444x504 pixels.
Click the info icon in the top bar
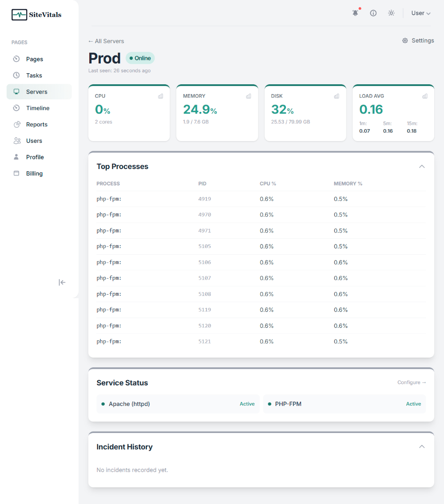(x=373, y=13)
